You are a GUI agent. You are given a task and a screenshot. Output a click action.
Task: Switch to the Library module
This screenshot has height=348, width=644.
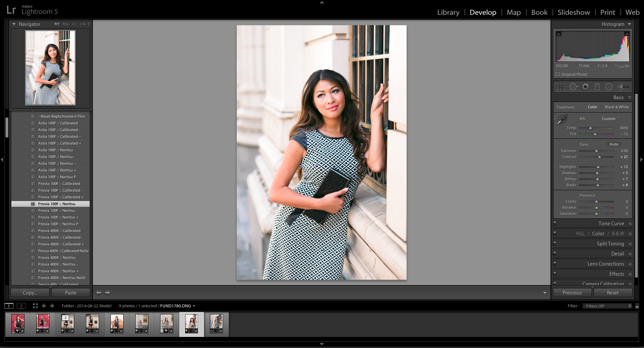coord(448,12)
